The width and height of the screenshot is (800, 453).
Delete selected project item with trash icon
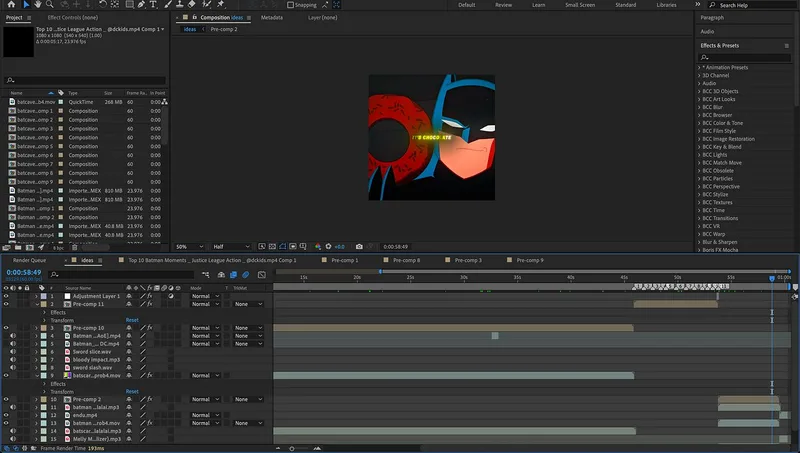pos(74,247)
